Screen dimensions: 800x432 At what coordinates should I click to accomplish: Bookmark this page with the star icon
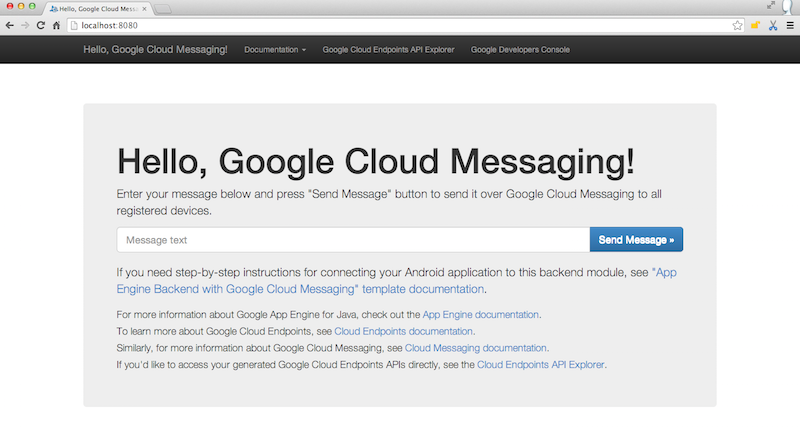737,25
